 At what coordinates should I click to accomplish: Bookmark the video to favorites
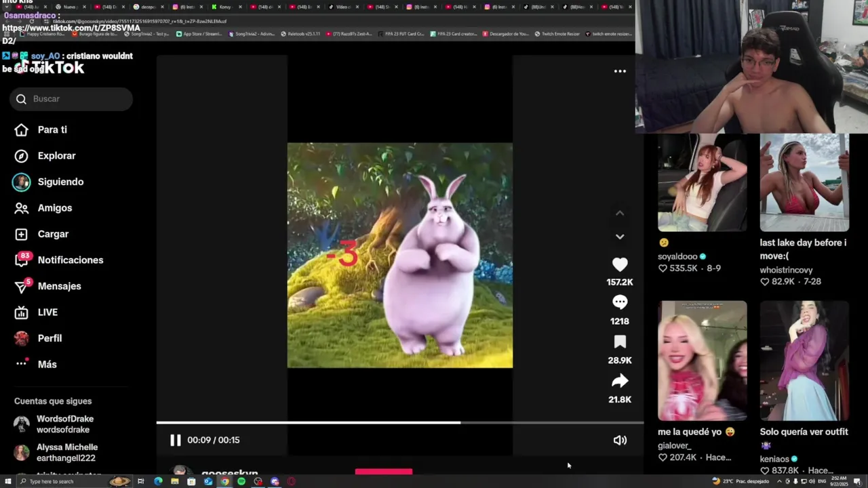coord(620,342)
